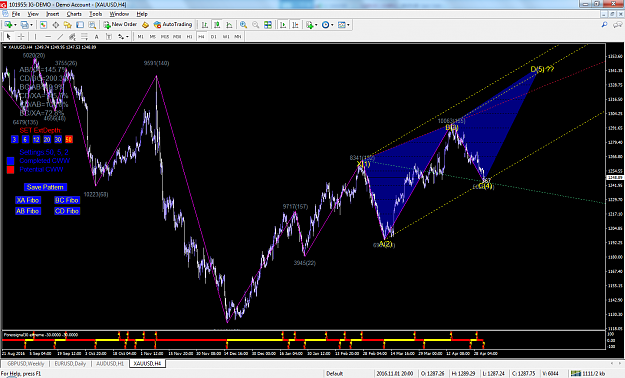Click the CD Fibo button
This screenshot has height=378, width=625.
[x=67, y=211]
